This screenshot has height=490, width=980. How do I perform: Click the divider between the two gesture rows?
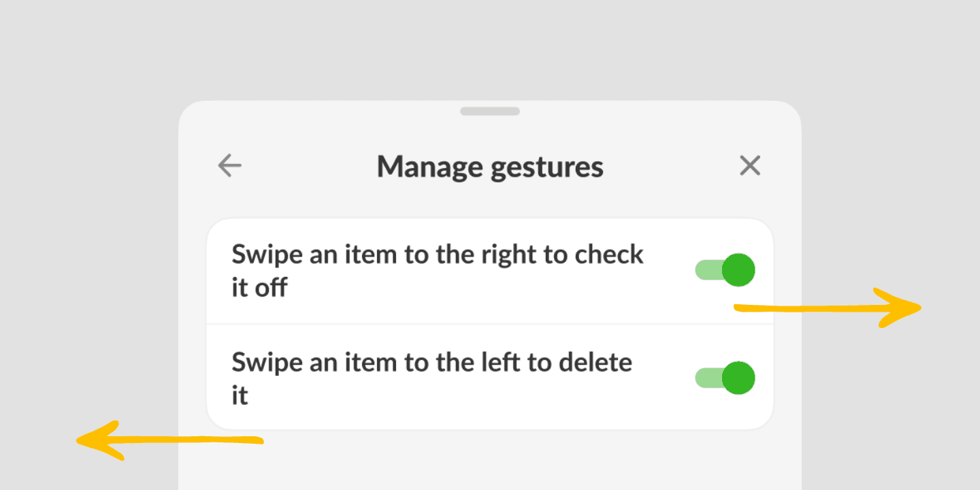point(489,324)
